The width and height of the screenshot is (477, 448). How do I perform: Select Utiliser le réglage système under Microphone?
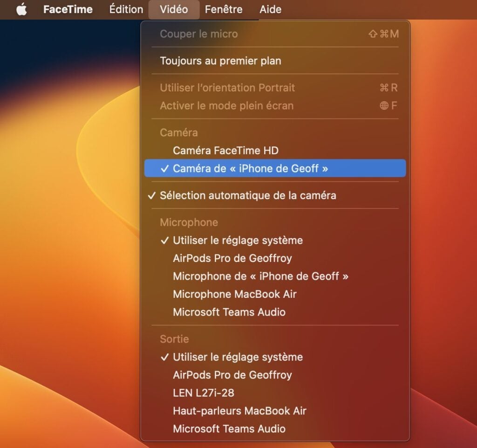click(x=275, y=241)
